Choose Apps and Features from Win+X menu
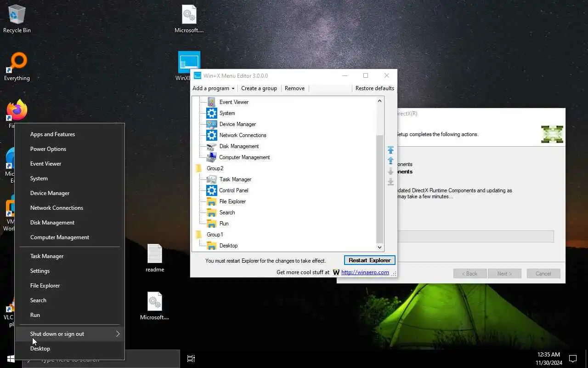Viewport: 588px width, 368px height. [x=70, y=134]
